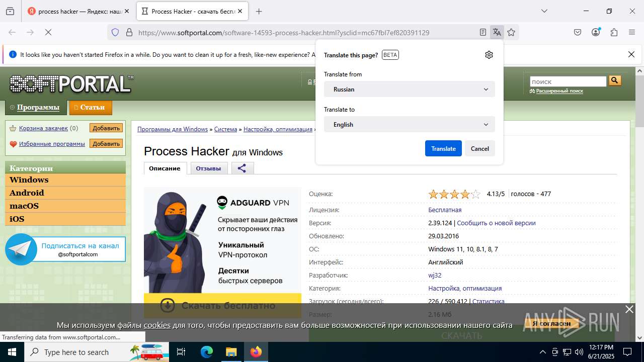Switch to the Описание tab
Viewport: 644px width, 362px height.
point(165,168)
